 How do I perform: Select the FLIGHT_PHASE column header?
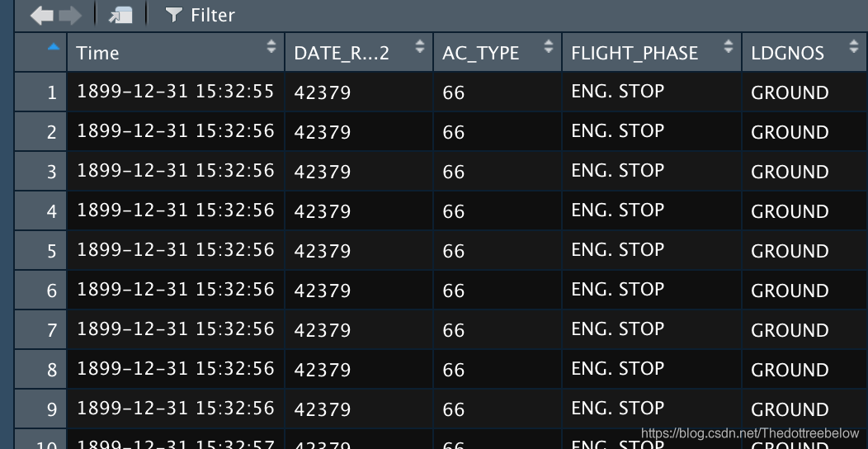coord(652,53)
